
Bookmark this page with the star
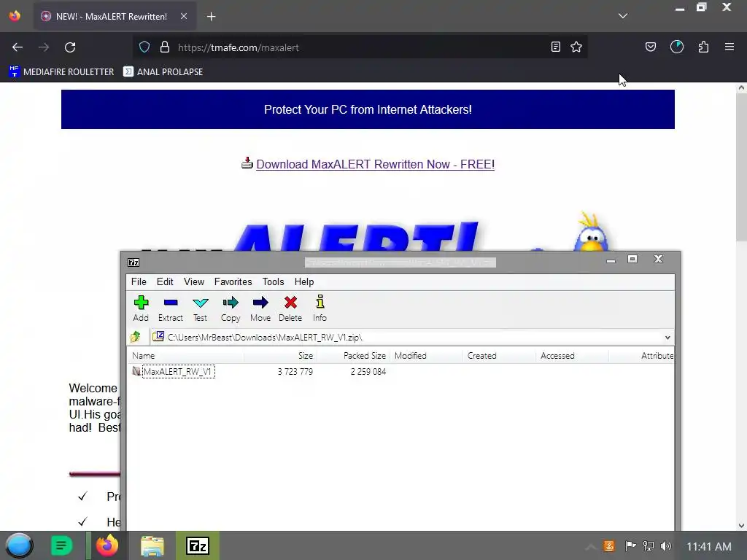click(x=576, y=47)
